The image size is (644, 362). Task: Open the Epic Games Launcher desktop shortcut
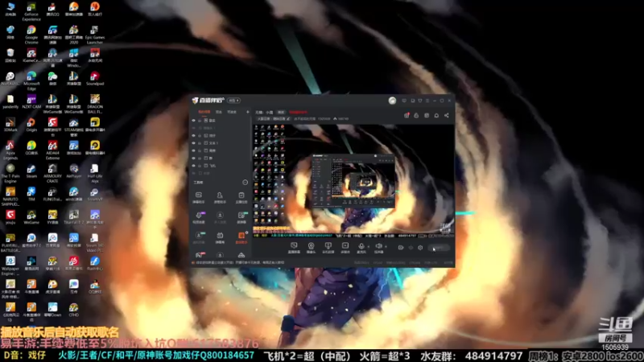point(95,35)
